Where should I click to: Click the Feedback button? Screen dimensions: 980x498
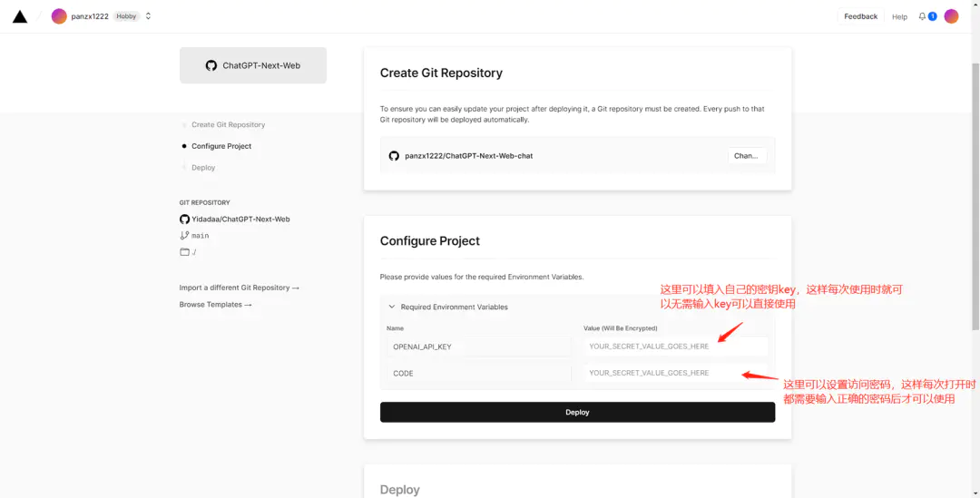coord(860,16)
